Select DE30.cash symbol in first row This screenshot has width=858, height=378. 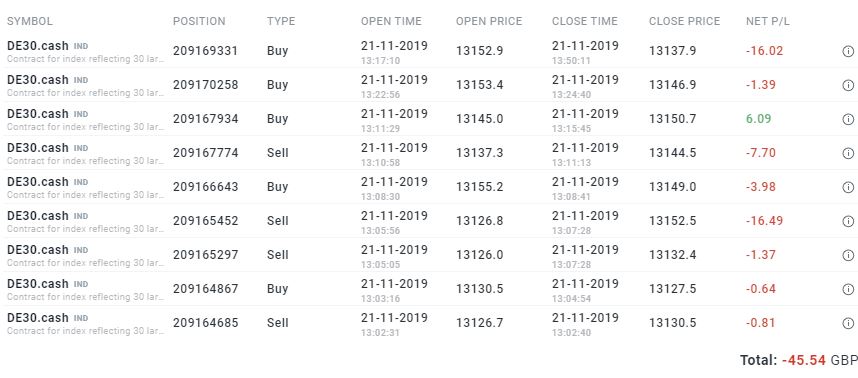[x=38, y=46]
